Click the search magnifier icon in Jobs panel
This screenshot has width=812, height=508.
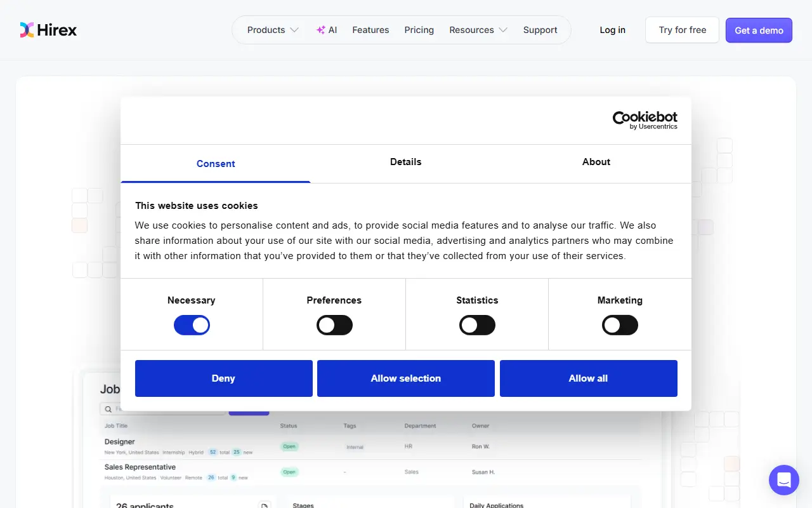pos(108,410)
